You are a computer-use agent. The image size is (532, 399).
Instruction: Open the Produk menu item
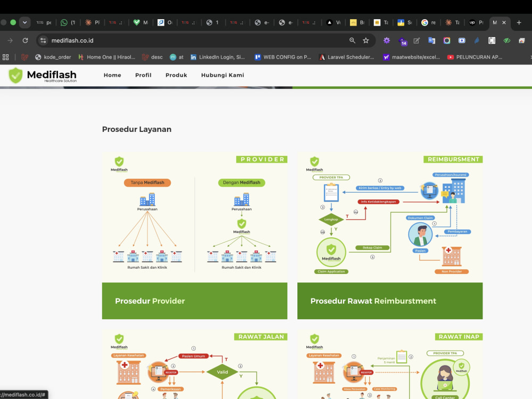coord(176,75)
